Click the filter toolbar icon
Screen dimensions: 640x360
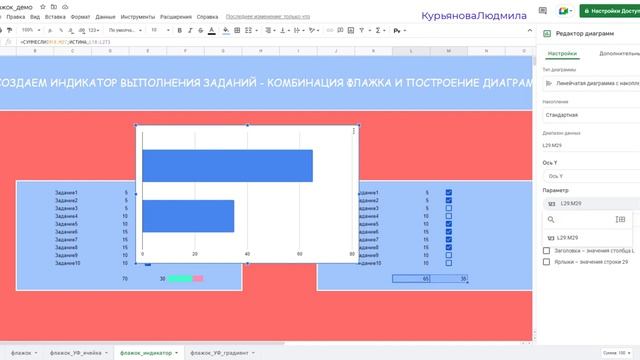pyautogui.click(x=362, y=30)
